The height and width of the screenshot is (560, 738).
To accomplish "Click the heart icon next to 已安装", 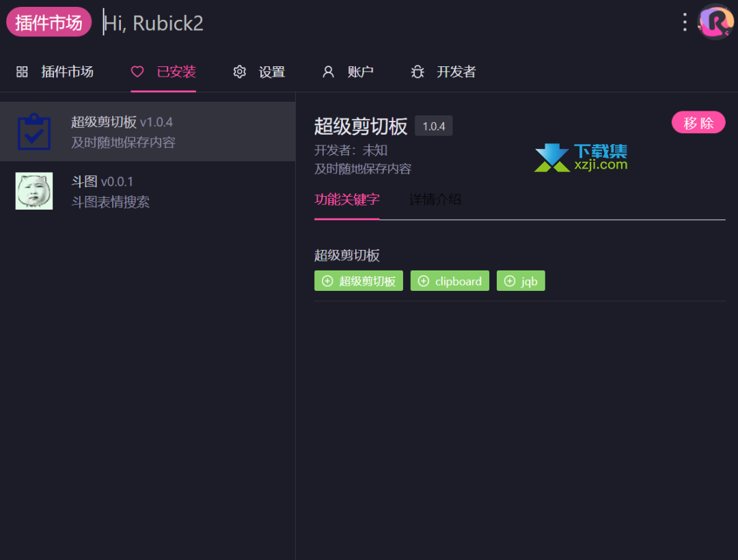I will (x=137, y=72).
